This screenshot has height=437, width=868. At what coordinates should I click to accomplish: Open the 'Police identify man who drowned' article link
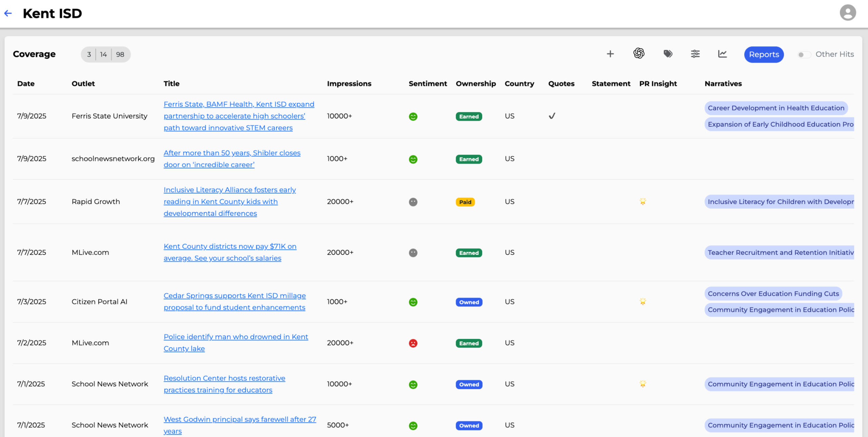pos(236,342)
